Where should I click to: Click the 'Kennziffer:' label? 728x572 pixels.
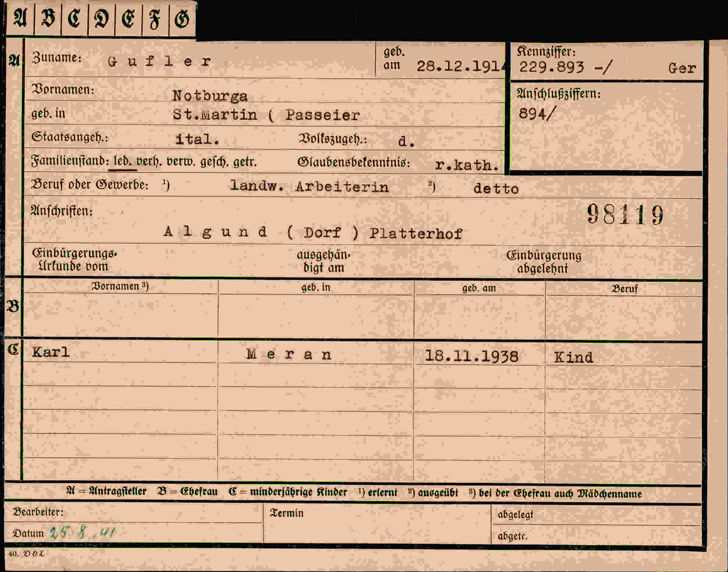(x=546, y=52)
